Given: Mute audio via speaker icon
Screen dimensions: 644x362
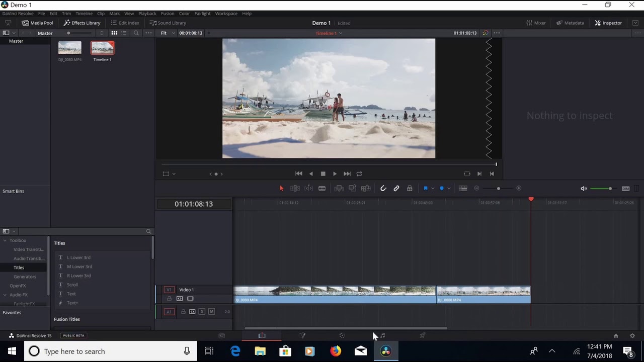Looking at the screenshot, I should [x=584, y=189].
